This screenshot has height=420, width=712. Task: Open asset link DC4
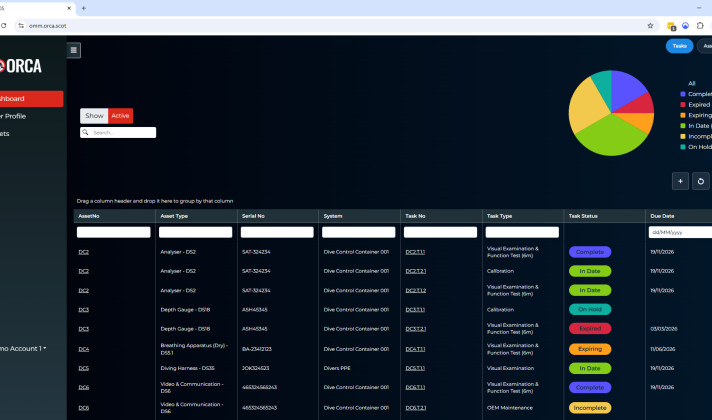coord(84,349)
